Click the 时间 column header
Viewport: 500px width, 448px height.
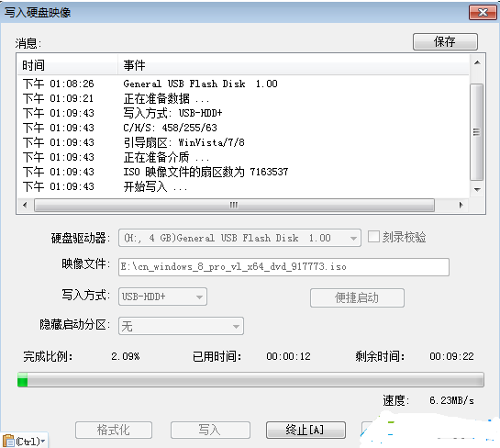pyautogui.click(x=67, y=65)
